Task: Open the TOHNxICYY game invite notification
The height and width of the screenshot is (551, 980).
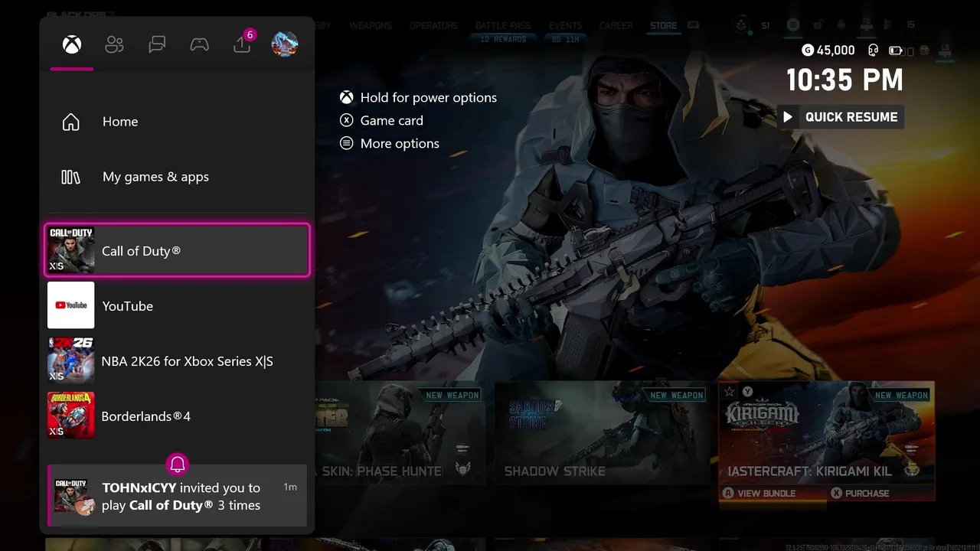Action: pos(178,496)
